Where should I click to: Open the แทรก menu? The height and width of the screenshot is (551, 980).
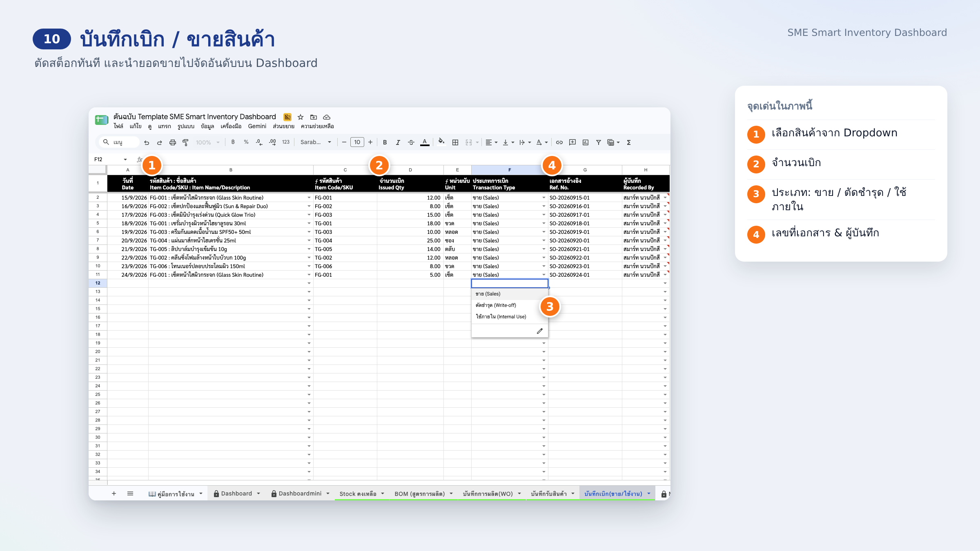pos(165,126)
